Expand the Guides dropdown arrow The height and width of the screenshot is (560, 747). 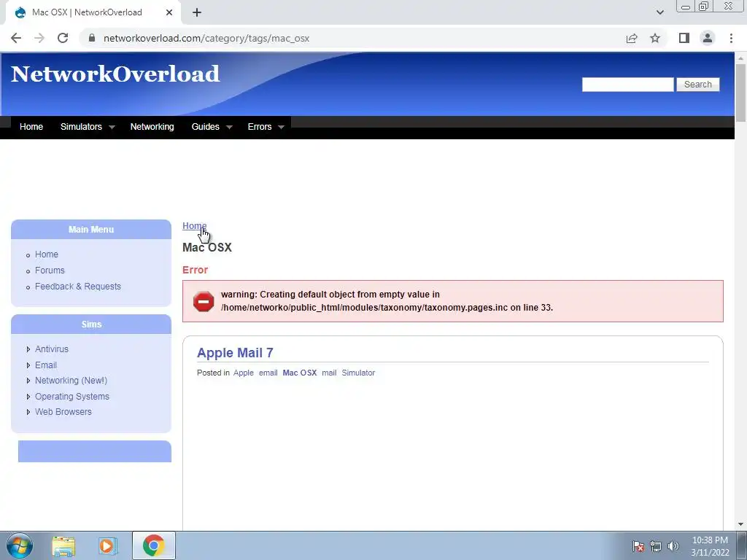tap(229, 127)
